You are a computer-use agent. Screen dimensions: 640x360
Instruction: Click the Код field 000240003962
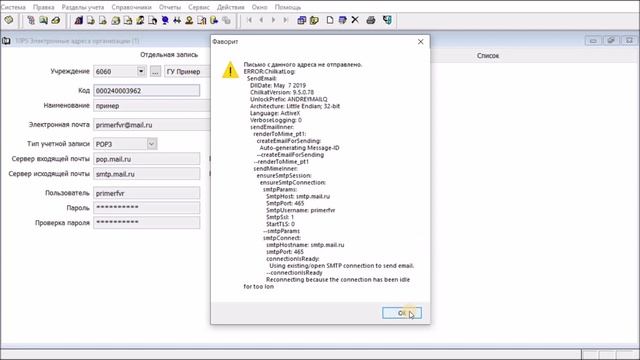147,91
